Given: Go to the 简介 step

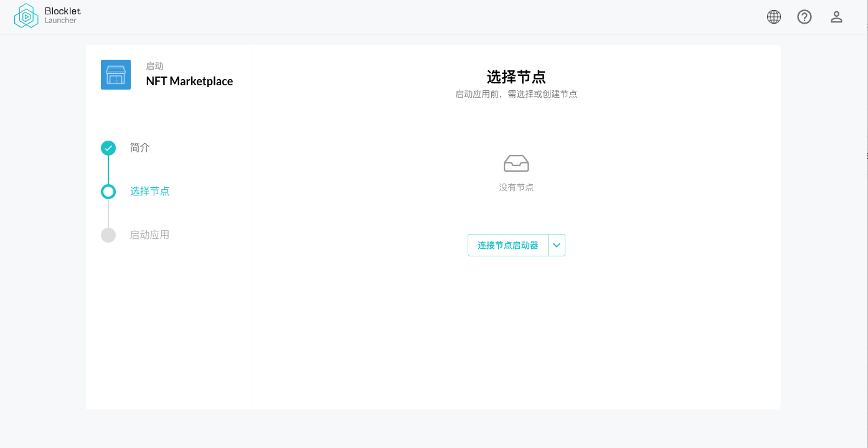Looking at the screenshot, I should pyautogui.click(x=140, y=148).
